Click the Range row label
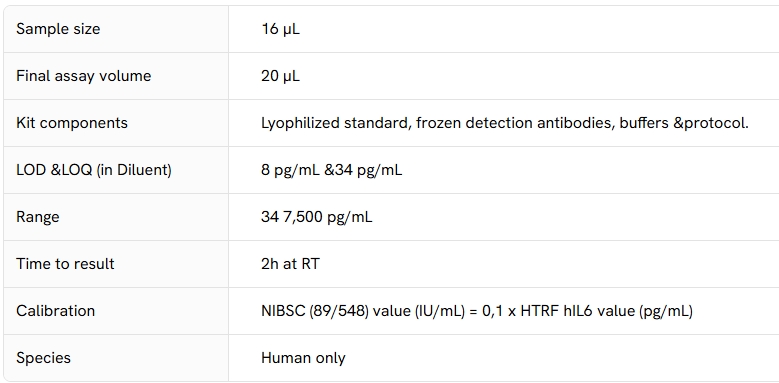779x383 pixels. pos(38,217)
